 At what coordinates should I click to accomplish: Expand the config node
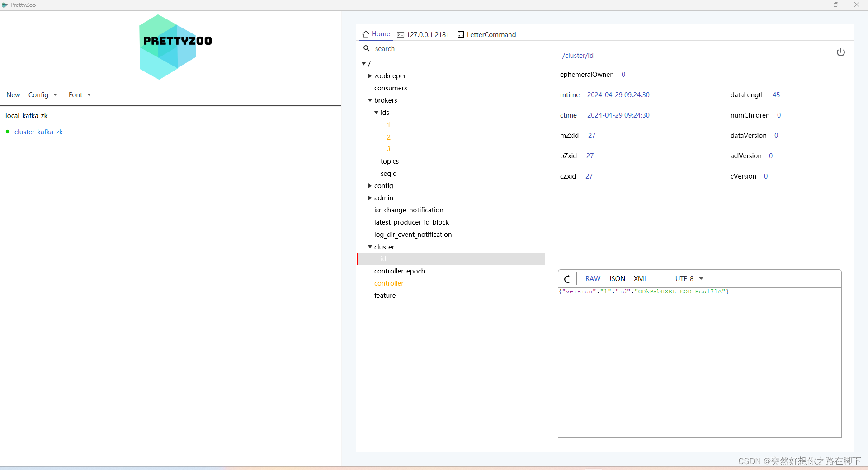click(x=370, y=186)
